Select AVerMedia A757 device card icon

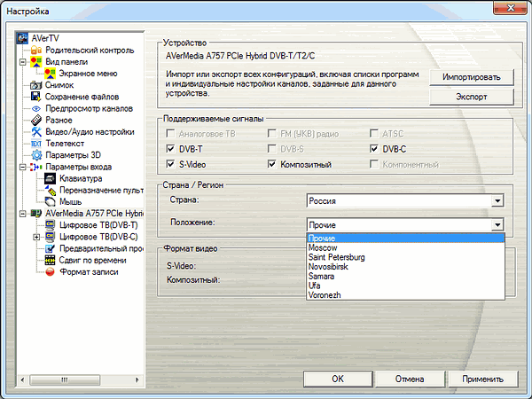tap(36, 214)
